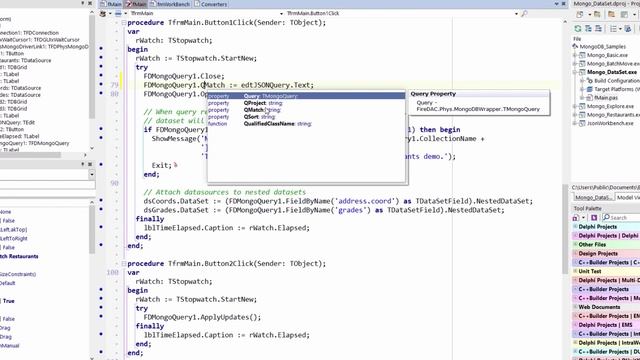Collapse Mongo_DataSet.exe tree node
Image resolution: width=640 pixels, height=360 pixels.
[576, 72]
